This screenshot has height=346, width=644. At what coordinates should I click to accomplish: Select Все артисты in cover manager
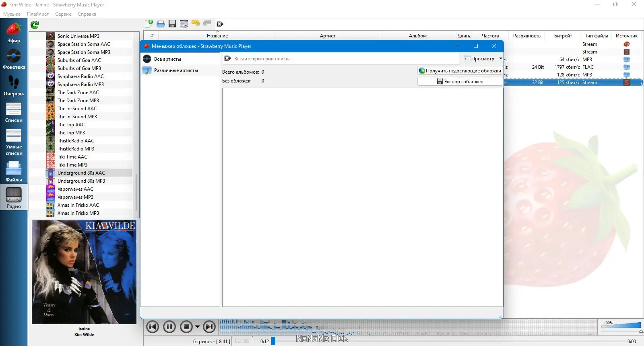click(180, 59)
